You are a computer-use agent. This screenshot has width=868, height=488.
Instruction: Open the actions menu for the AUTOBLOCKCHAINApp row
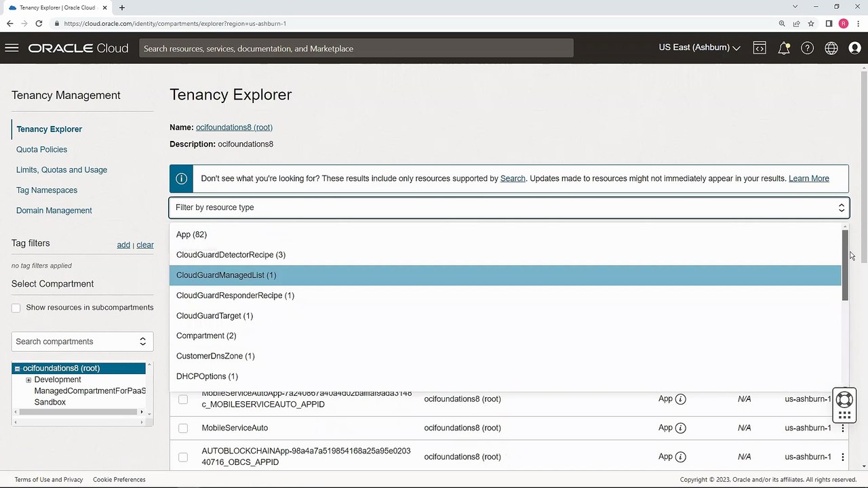click(843, 457)
